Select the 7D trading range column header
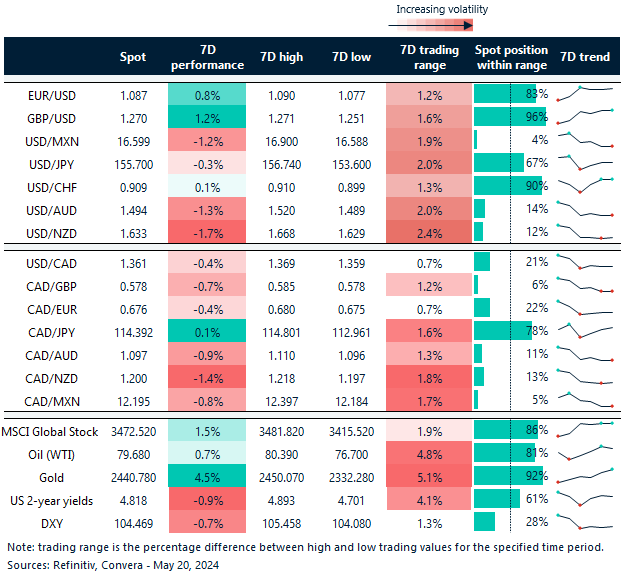The width and height of the screenshot is (627, 576). [429, 57]
